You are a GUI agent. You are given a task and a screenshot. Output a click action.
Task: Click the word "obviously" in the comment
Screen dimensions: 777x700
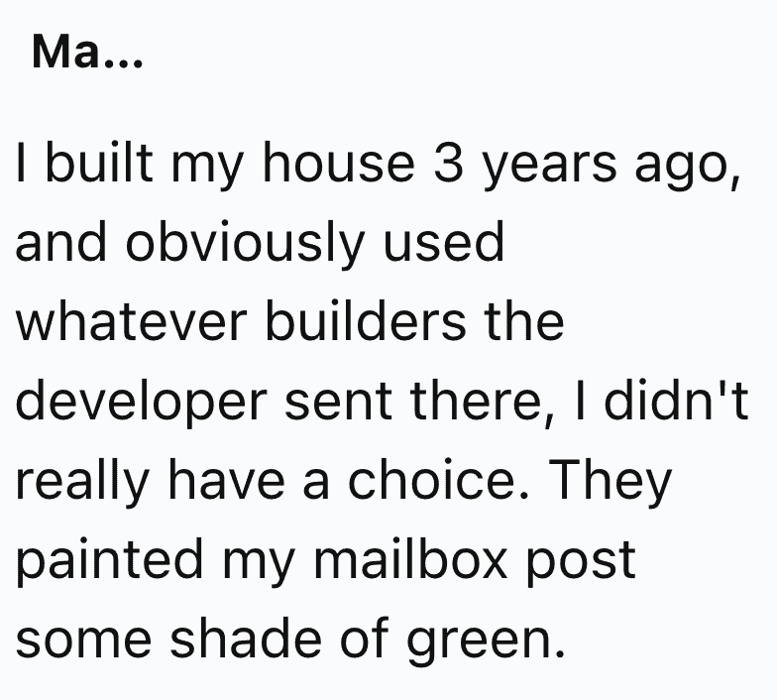245,245
